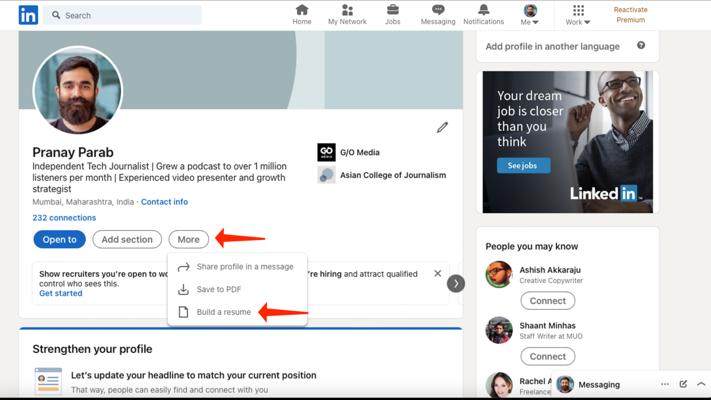Open the Work apps dropdown
Viewport: 711px width, 400px height.
[578, 15]
